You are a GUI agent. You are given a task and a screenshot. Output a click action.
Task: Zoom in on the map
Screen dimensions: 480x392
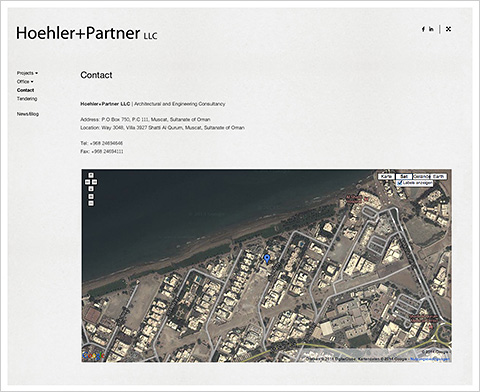point(91,196)
